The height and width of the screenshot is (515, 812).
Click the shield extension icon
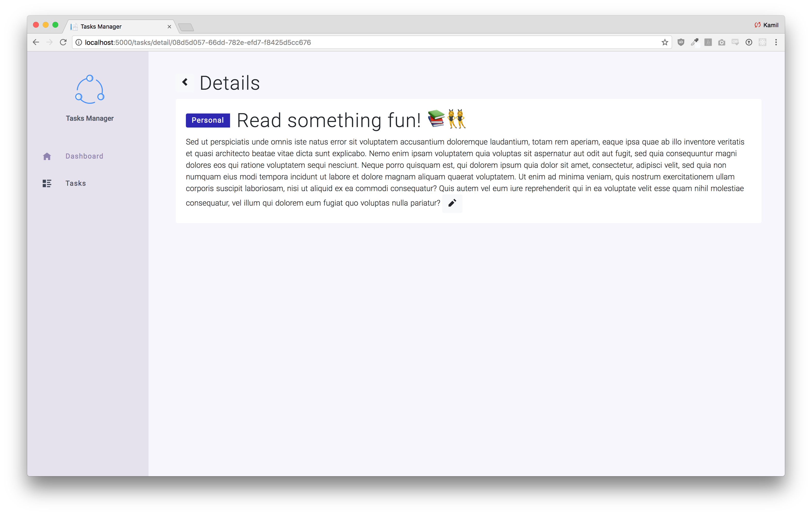(681, 42)
